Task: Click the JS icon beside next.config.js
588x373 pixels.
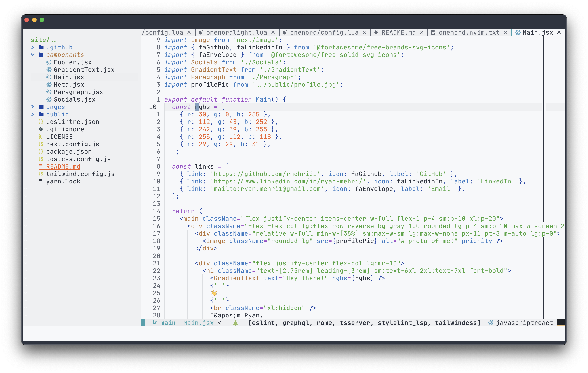Action: 41,144
